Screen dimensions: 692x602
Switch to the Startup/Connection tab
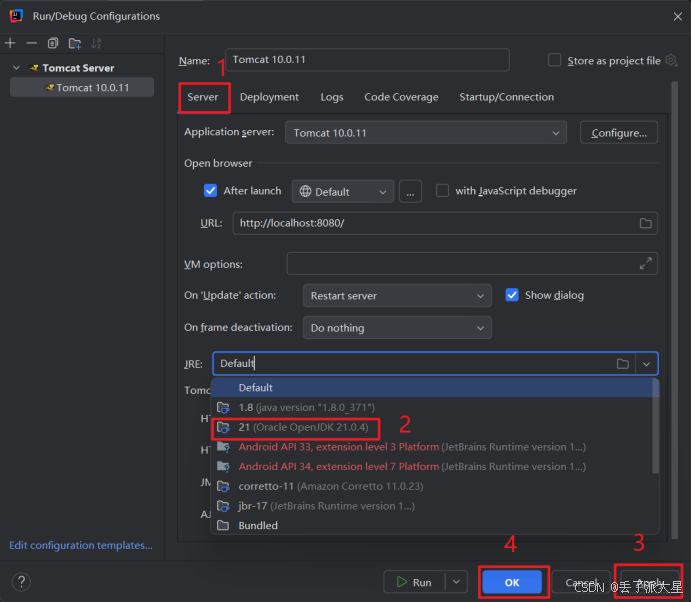506,97
